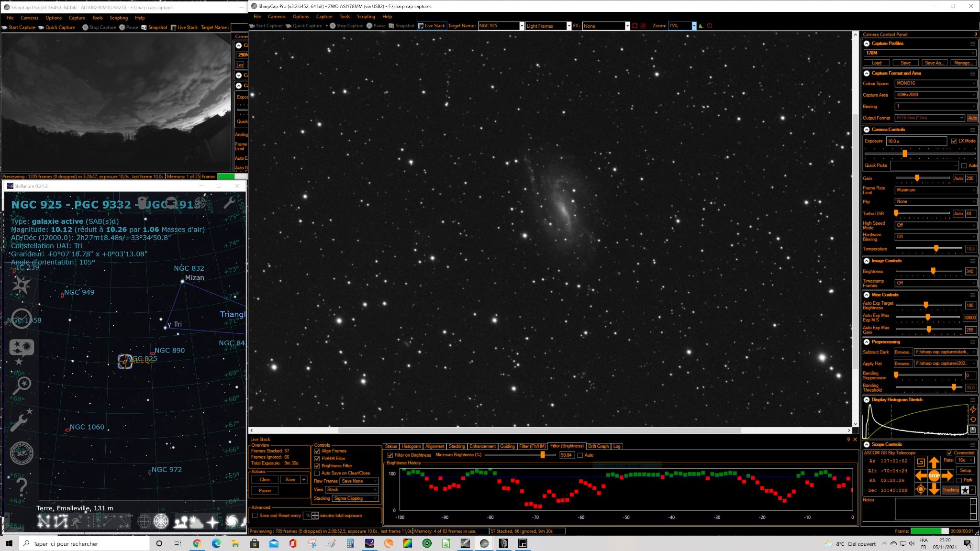980x551 pixels.
Task: Adjust the Minimum Brightness slider
Action: tap(542, 455)
